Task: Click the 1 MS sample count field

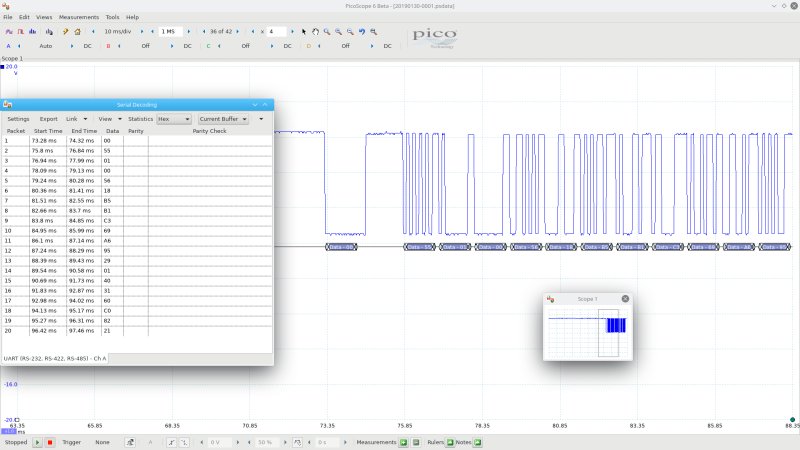Action: [170, 31]
